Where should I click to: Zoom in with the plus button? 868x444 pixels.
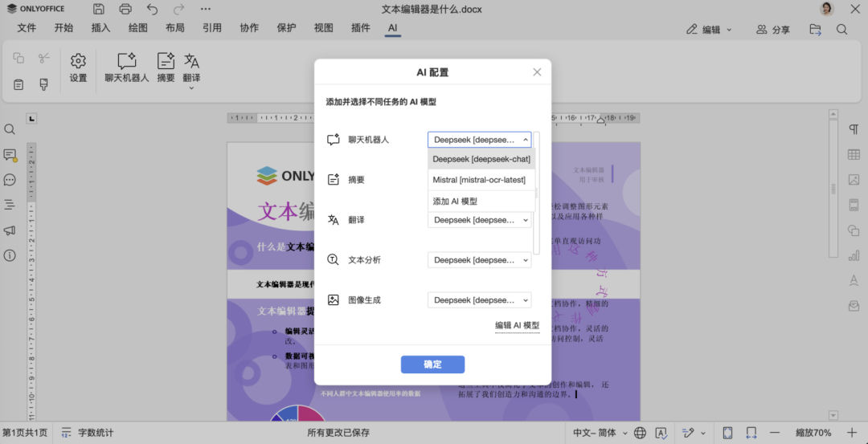pos(852,433)
